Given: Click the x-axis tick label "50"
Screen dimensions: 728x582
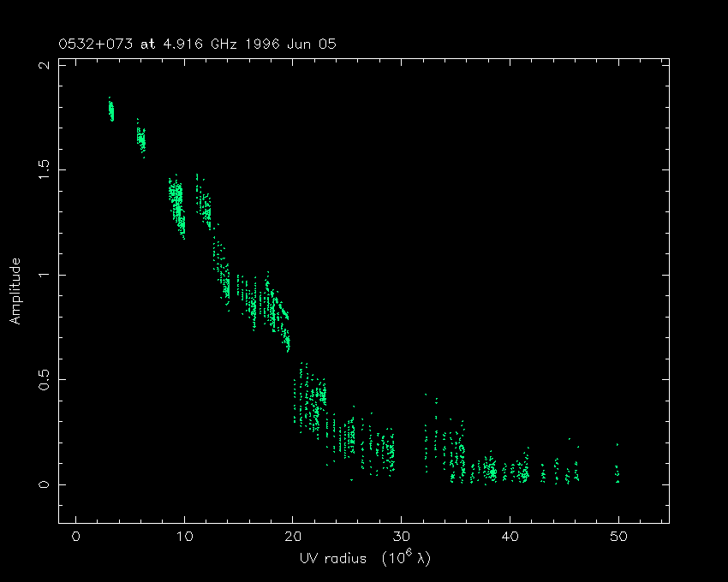Looking at the screenshot, I should [618, 537].
